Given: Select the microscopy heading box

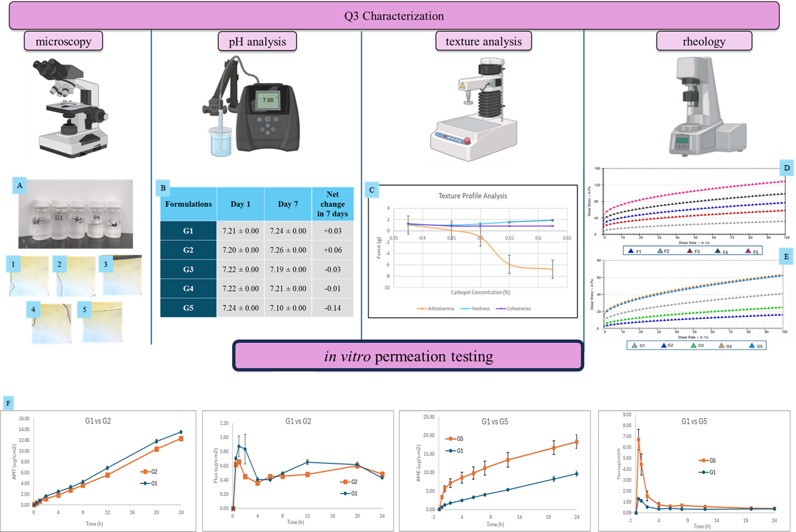Looking at the screenshot, I should pyautogui.click(x=63, y=41).
